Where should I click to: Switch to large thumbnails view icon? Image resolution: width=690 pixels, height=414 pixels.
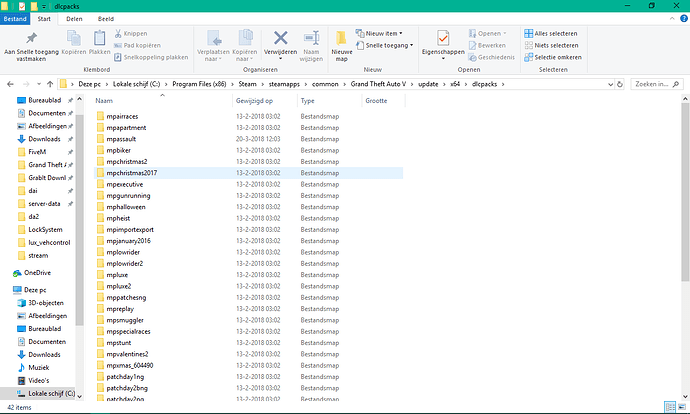pyautogui.click(x=682, y=407)
